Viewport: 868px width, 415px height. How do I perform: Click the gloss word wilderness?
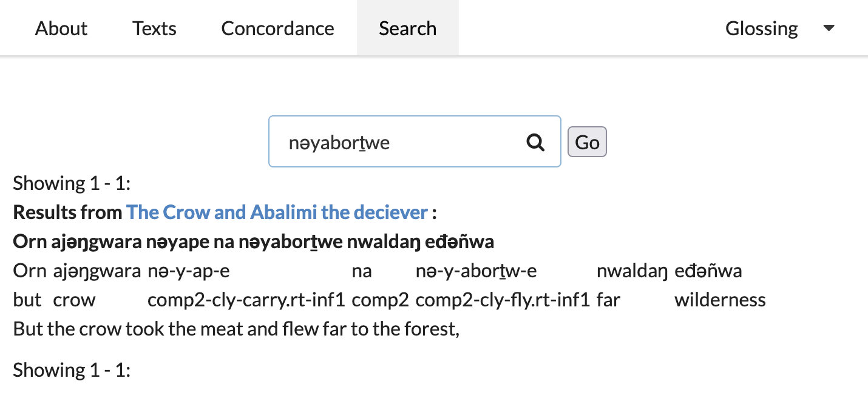720,300
